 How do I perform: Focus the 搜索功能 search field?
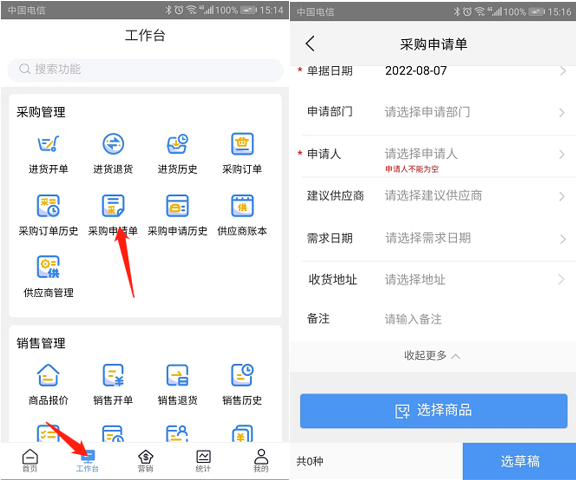click(145, 69)
